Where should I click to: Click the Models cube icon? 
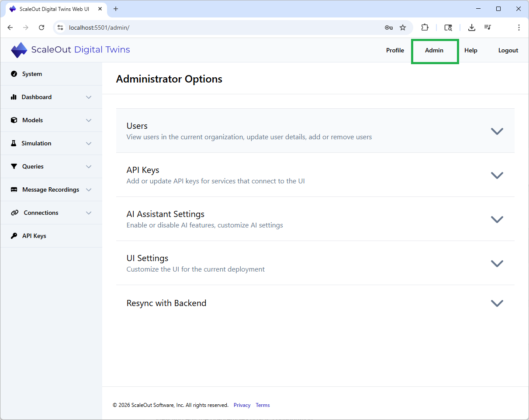14,120
